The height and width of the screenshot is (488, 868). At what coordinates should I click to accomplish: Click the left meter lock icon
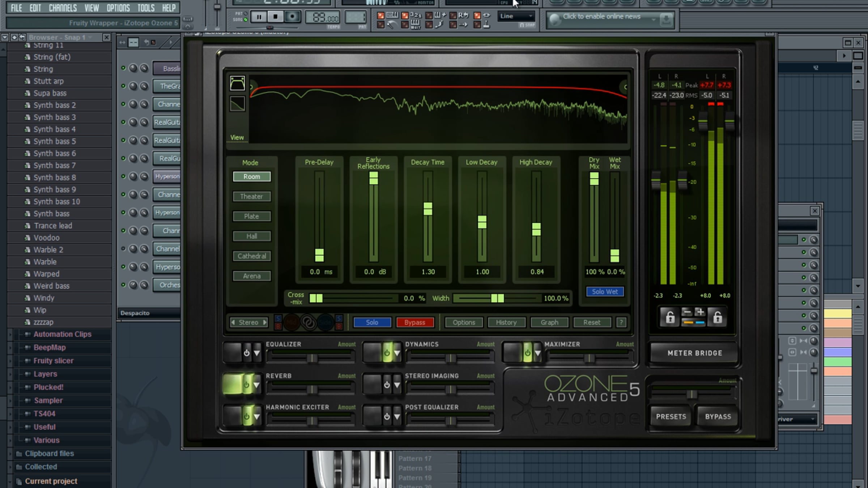670,317
